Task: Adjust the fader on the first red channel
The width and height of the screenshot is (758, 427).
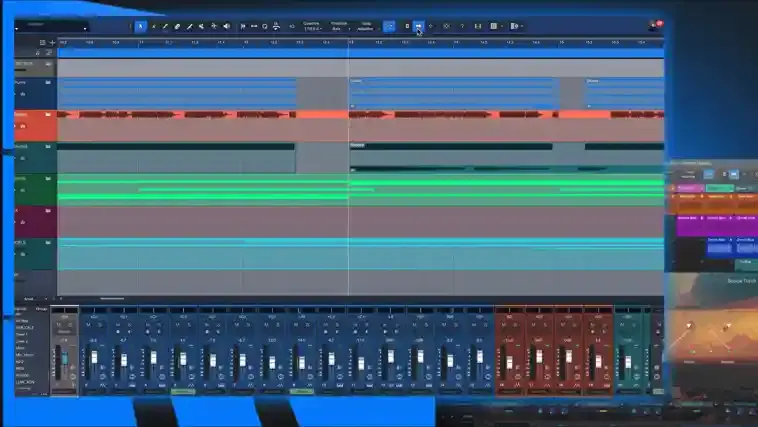Action: [x=509, y=363]
